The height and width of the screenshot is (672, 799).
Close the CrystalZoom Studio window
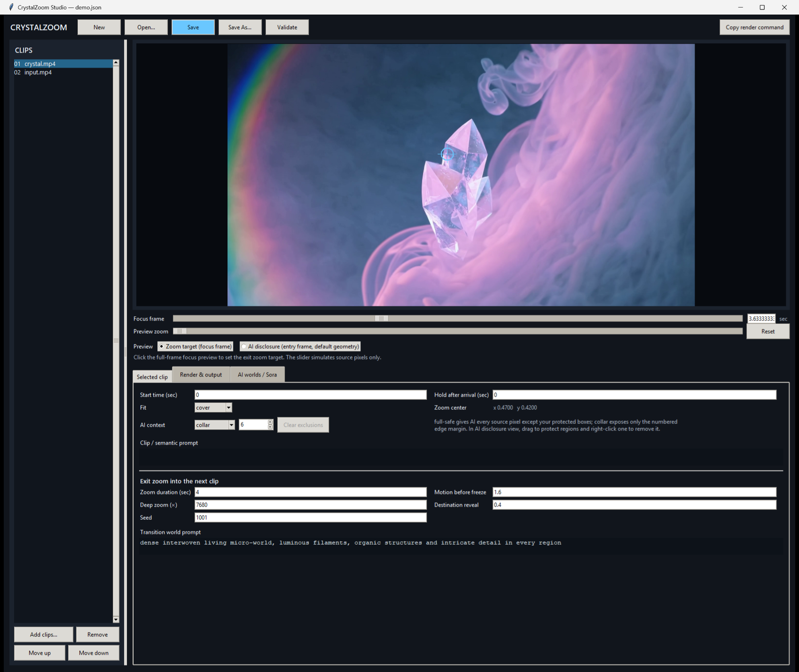click(x=784, y=7)
